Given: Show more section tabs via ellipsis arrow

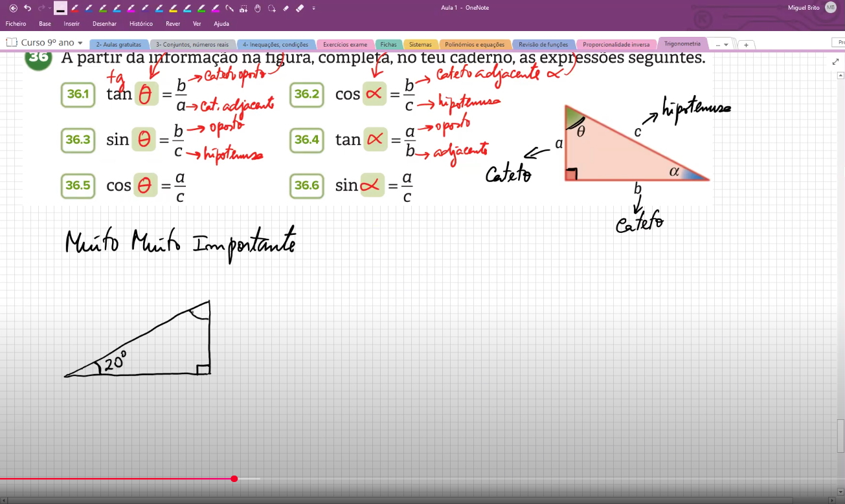Looking at the screenshot, I should tap(722, 45).
